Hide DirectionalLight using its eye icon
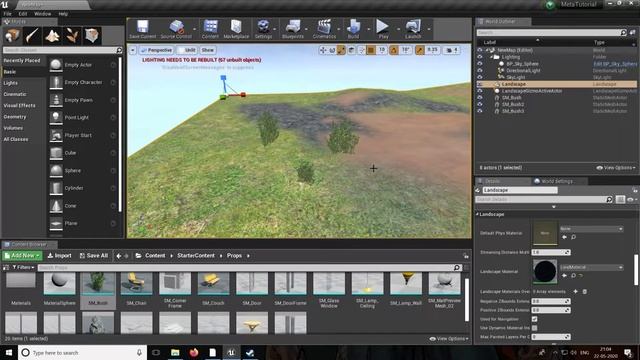The width and height of the screenshot is (640, 360). coord(480,70)
